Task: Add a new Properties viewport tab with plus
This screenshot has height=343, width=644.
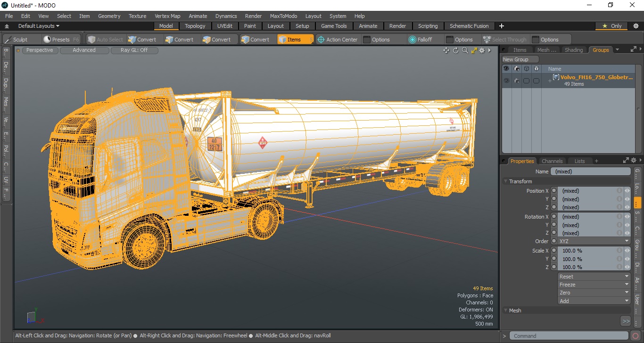Action: pos(596,161)
